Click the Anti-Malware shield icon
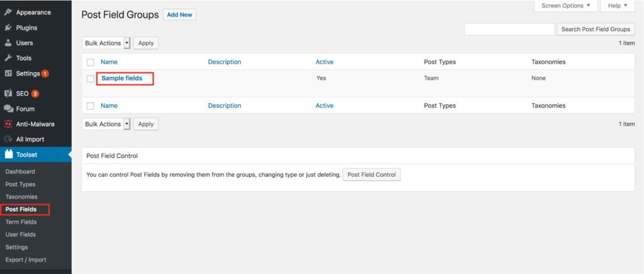The image size is (644, 274). point(8,124)
